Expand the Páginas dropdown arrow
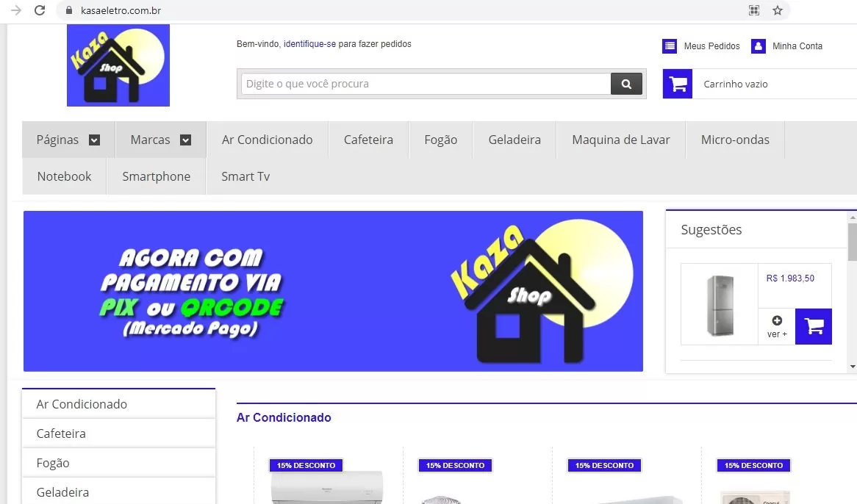 (x=95, y=140)
